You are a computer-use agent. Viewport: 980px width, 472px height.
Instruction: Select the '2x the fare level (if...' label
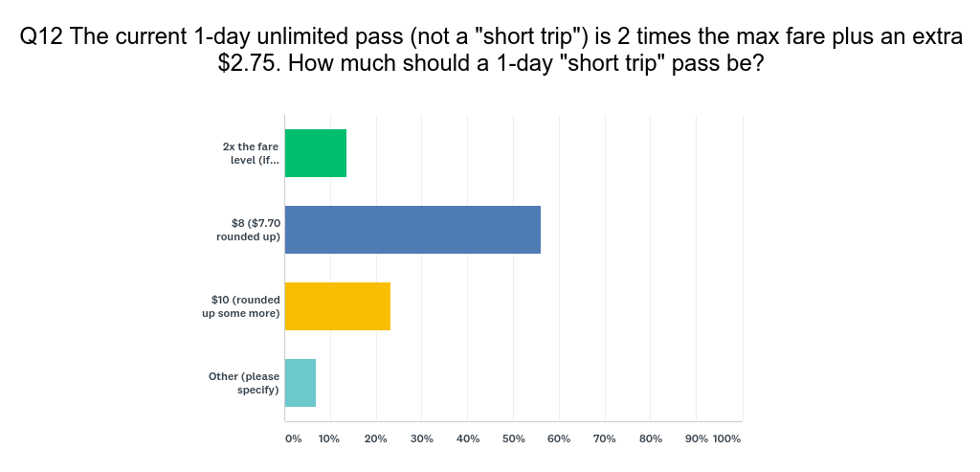click(251, 153)
